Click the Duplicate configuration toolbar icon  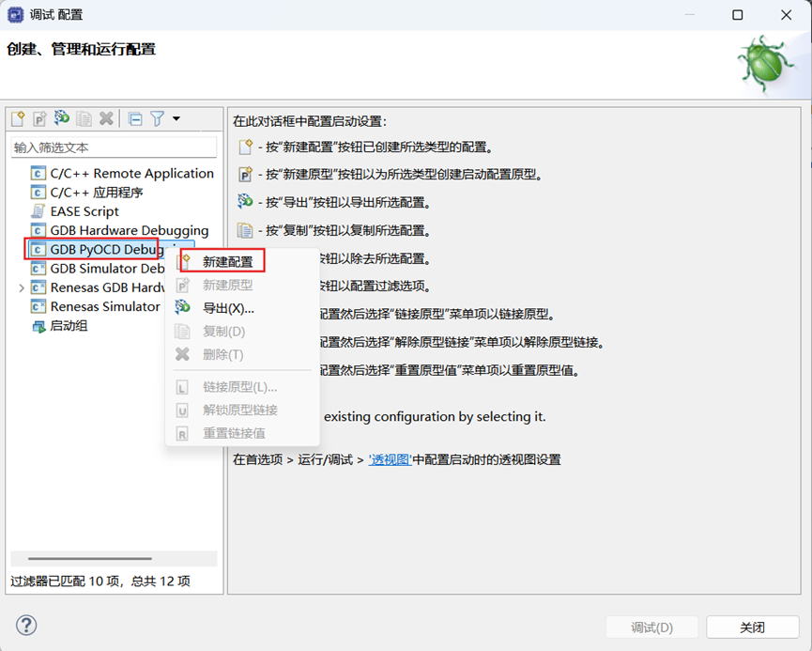point(84,118)
